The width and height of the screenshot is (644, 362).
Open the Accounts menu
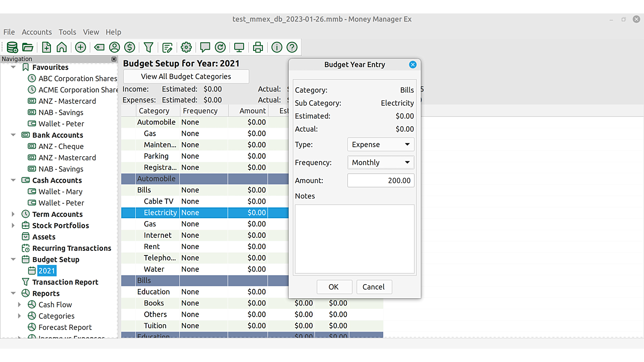pyautogui.click(x=37, y=32)
